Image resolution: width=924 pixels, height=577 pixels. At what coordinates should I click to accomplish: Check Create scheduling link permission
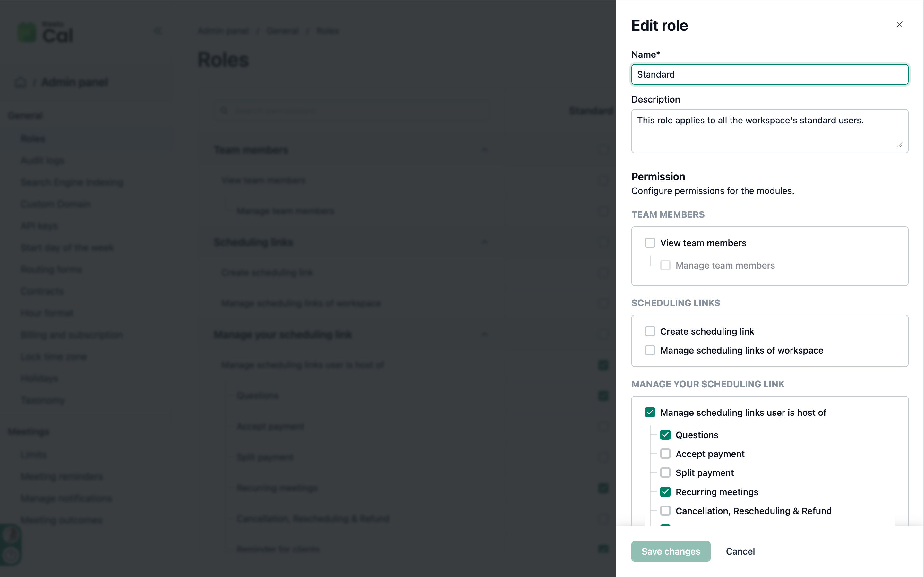click(650, 331)
